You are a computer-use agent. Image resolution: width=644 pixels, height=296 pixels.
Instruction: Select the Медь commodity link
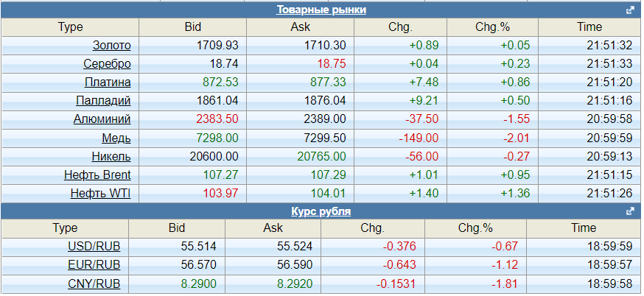pos(116,138)
